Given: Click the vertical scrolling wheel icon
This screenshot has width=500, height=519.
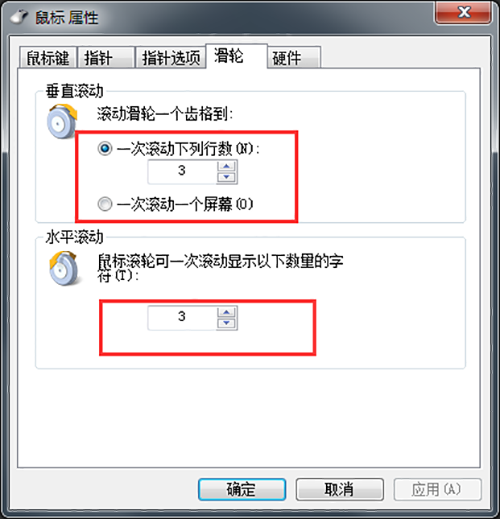Looking at the screenshot, I should coord(62,121).
